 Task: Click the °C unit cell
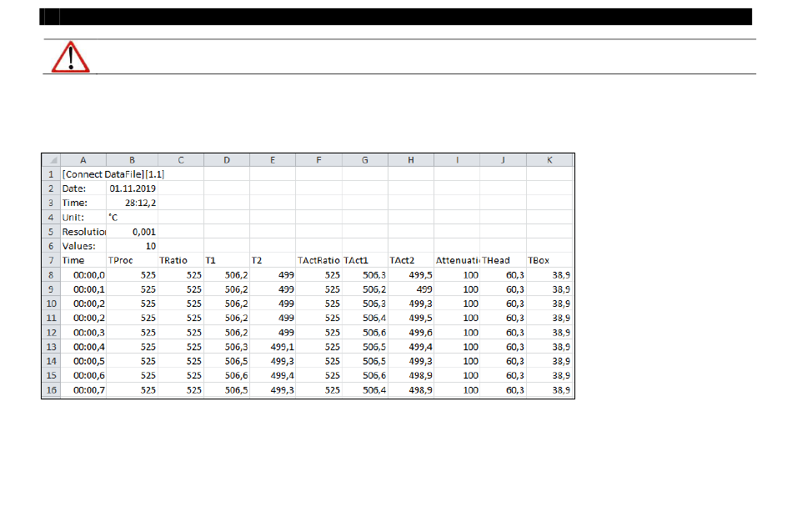pos(133,218)
